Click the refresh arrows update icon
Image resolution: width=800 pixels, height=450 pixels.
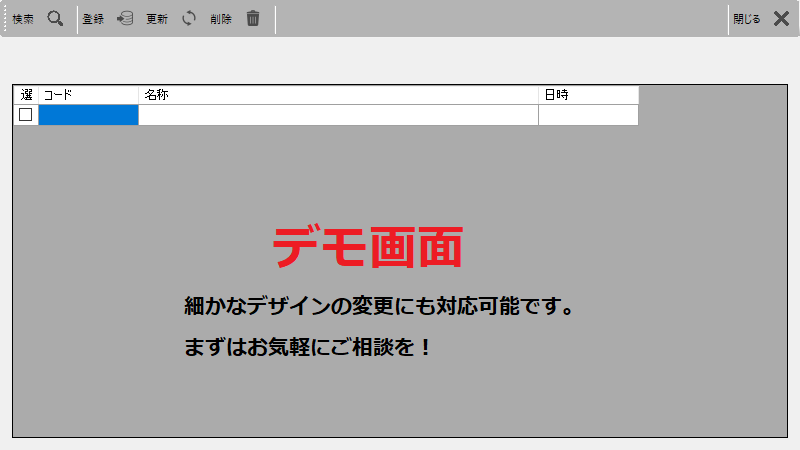[x=189, y=19]
